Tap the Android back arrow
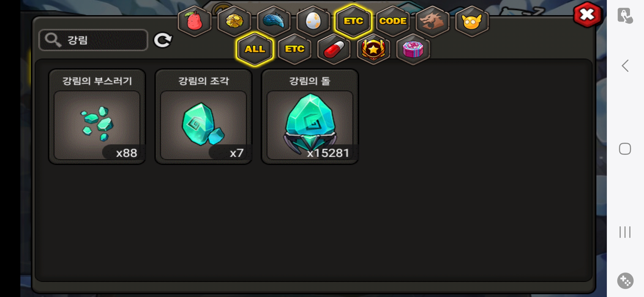Viewport: 644px width, 297px height. pyautogui.click(x=625, y=66)
